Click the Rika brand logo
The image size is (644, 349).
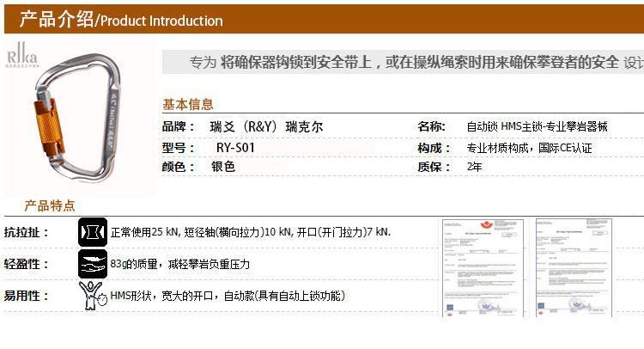click(x=22, y=55)
